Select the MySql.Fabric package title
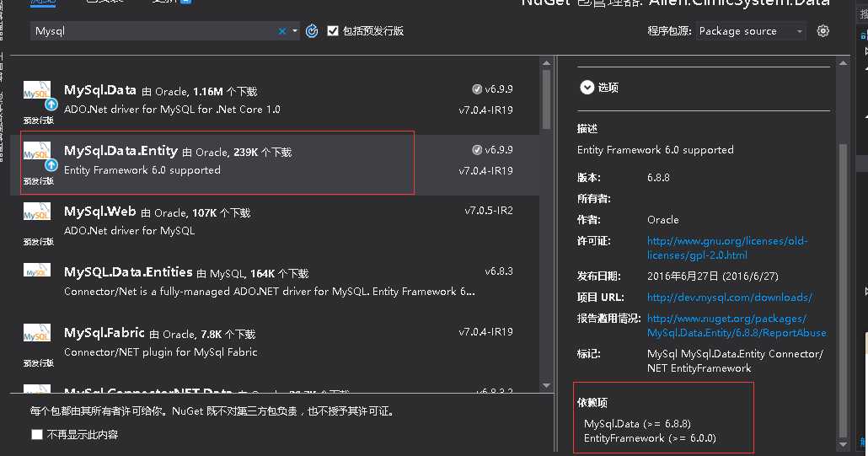Image resolution: width=868 pixels, height=456 pixels. 104,333
